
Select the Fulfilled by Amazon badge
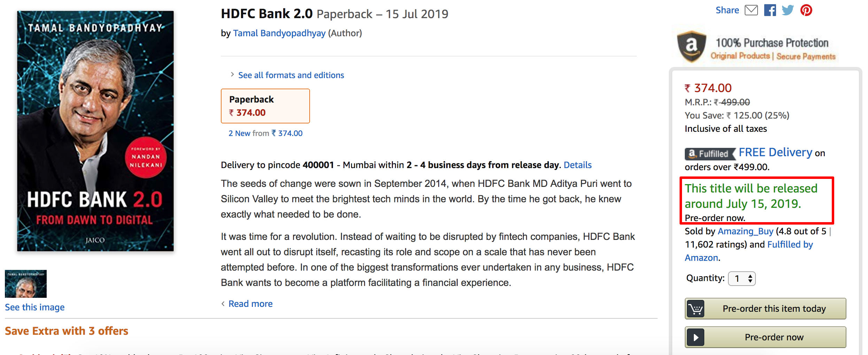(710, 153)
